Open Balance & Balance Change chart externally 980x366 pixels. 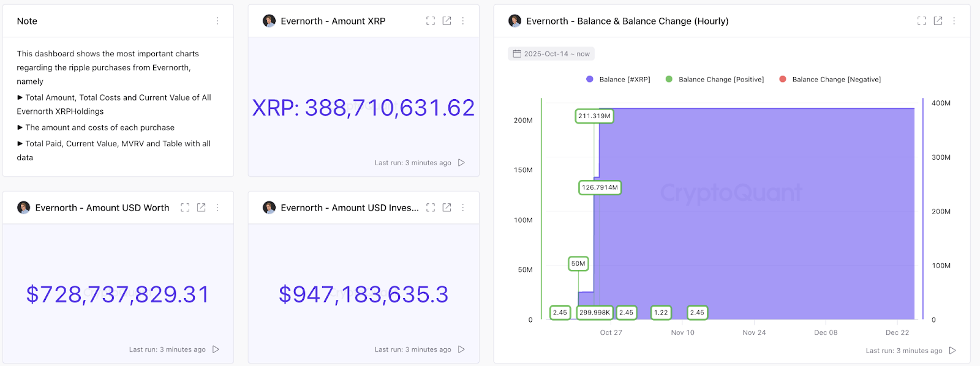click(x=938, y=21)
